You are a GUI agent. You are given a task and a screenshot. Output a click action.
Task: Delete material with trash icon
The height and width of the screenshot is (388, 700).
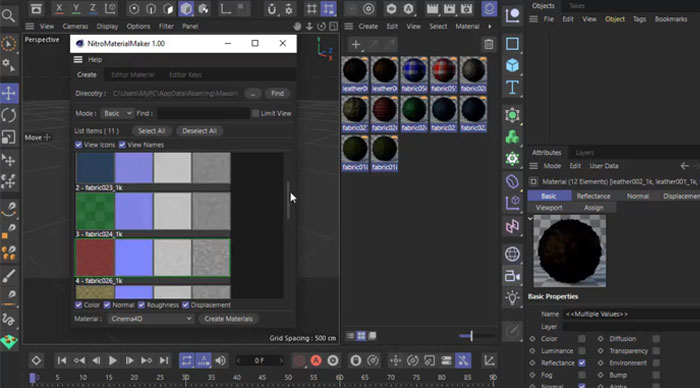point(488,44)
